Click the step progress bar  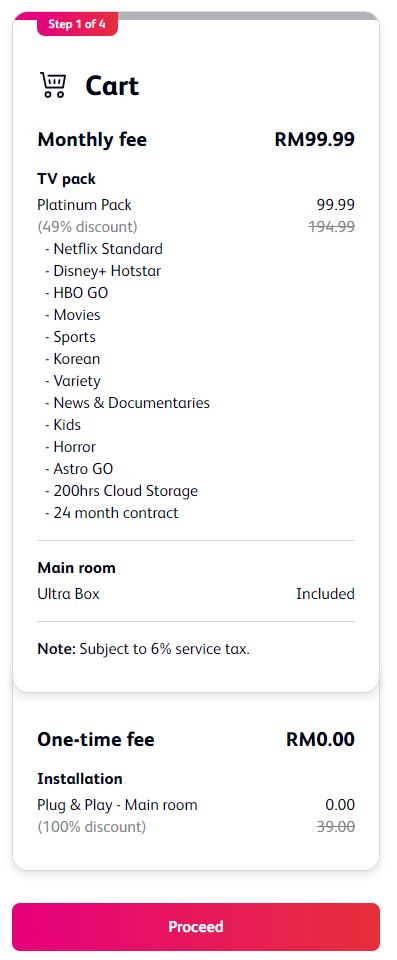(x=196, y=15)
